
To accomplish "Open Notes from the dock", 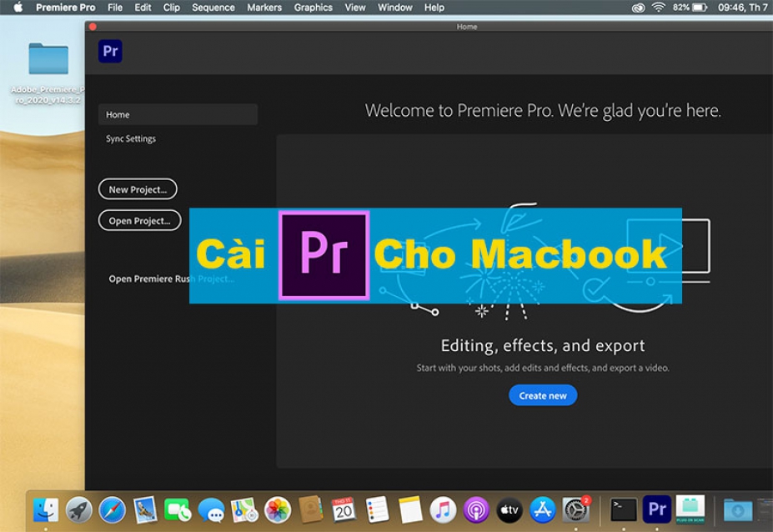I will point(410,509).
